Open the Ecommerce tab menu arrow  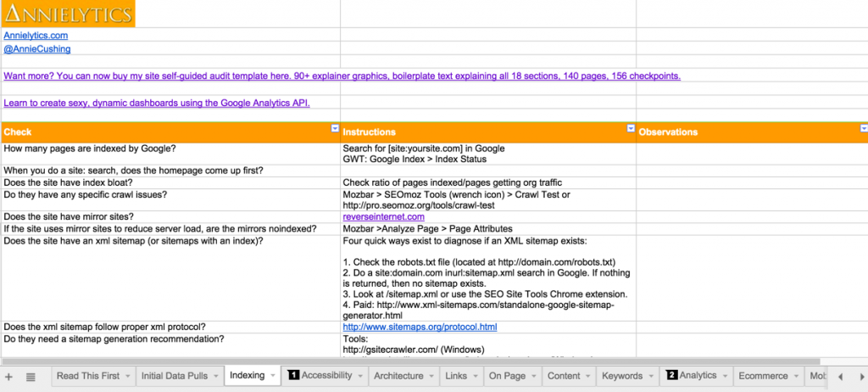pyautogui.click(x=796, y=376)
